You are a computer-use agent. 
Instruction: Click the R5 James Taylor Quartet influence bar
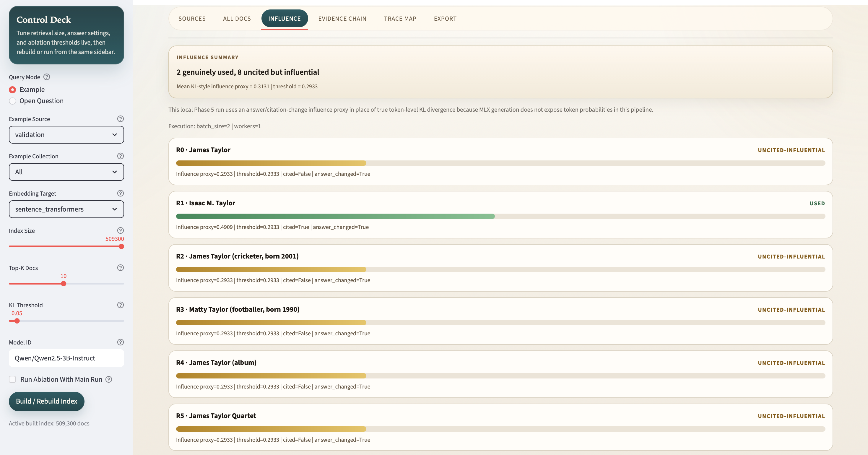tap(500, 429)
